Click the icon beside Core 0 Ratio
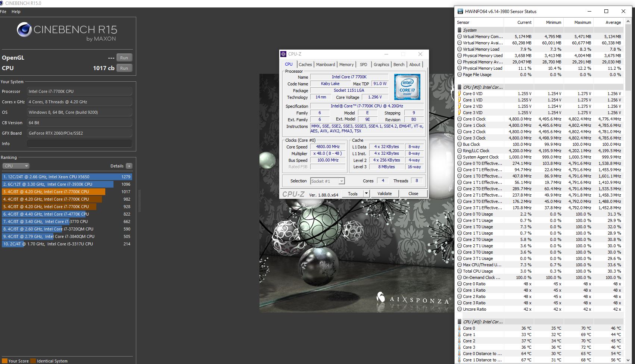 460,284
